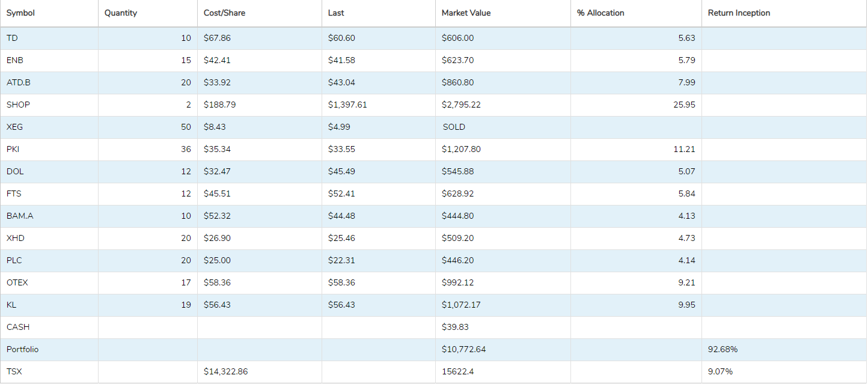Click the Symbol column header
Screen dimensions: 868x384
coord(20,13)
